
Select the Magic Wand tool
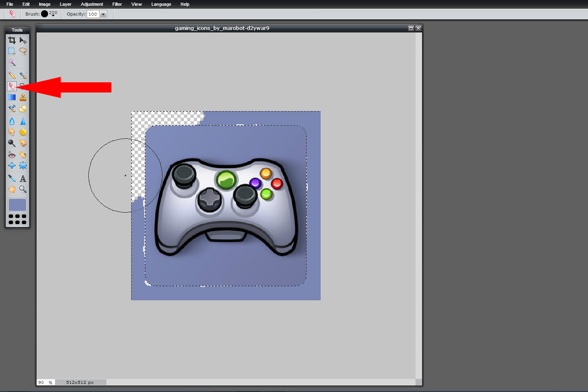(12, 63)
